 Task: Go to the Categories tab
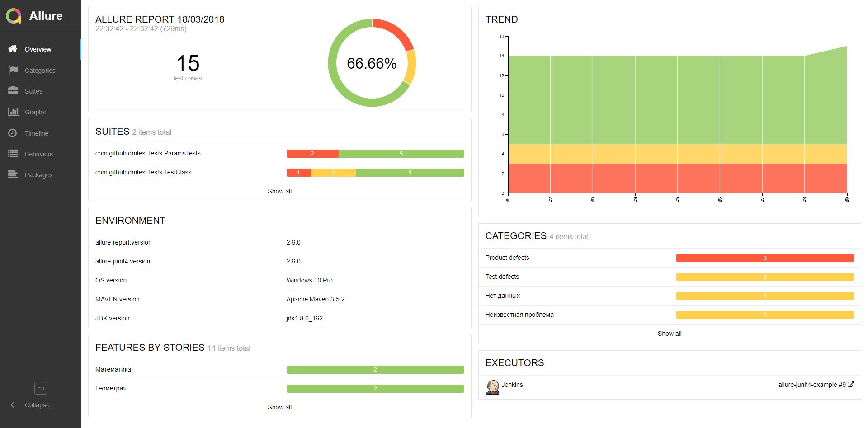click(x=41, y=70)
